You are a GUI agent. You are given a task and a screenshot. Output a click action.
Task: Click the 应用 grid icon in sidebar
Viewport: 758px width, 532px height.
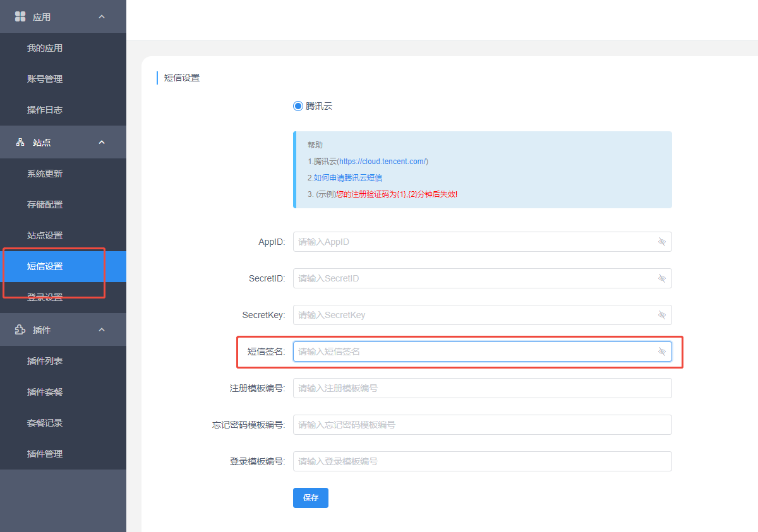pyautogui.click(x=20, y=17)
